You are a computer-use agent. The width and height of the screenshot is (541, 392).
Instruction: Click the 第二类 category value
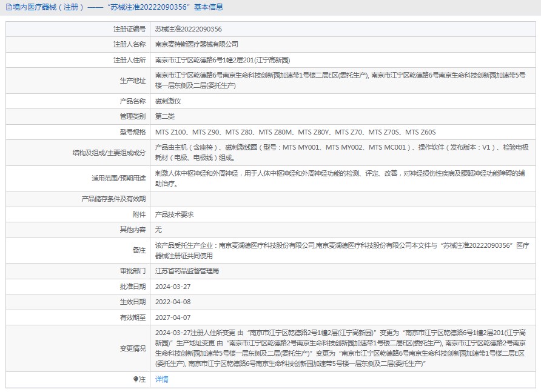click(x=165, y=116)
